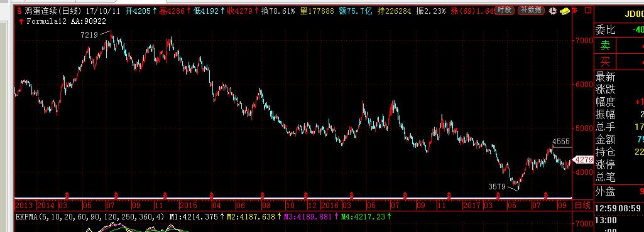Click the 4555 recent high label
Viewport: 644px width, 232px height.
[x=560, y=142]
